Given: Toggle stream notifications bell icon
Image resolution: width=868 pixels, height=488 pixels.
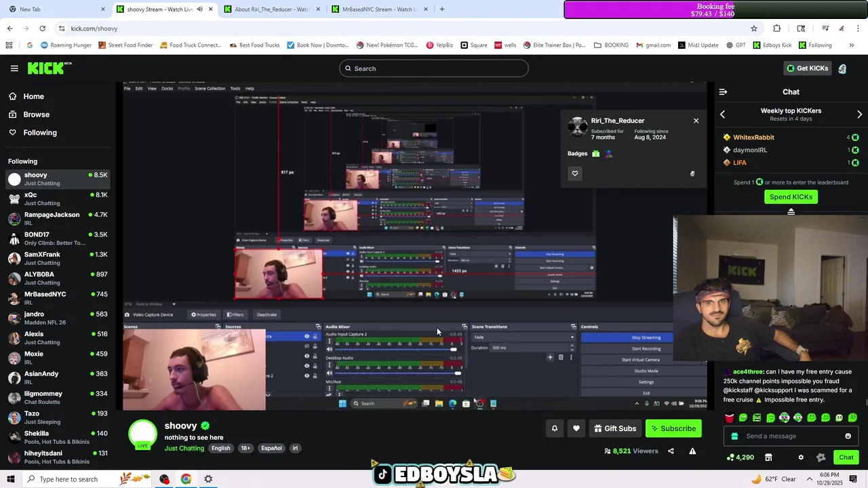Looking at the screenshot, I should click(x=554, y=428).
